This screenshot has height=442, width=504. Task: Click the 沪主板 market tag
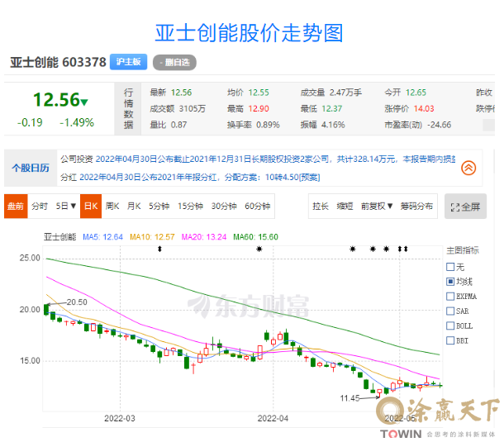click(128, 62)
